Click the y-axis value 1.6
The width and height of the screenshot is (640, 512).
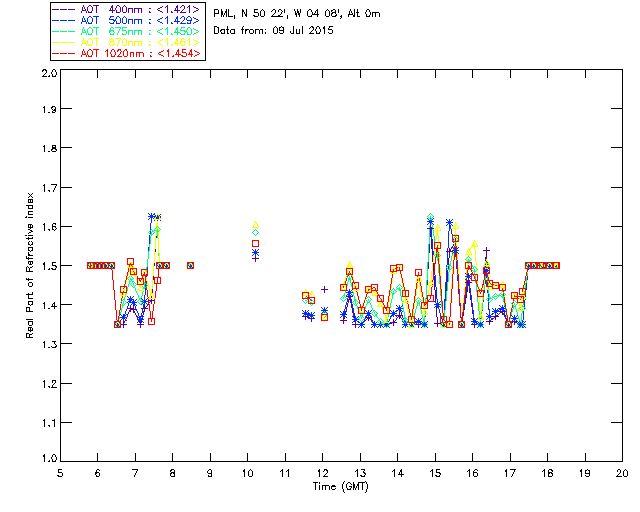pos(49,227)
